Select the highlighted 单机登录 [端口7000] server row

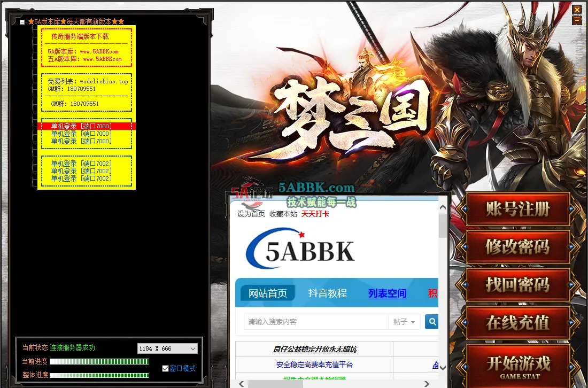(86, 126)
